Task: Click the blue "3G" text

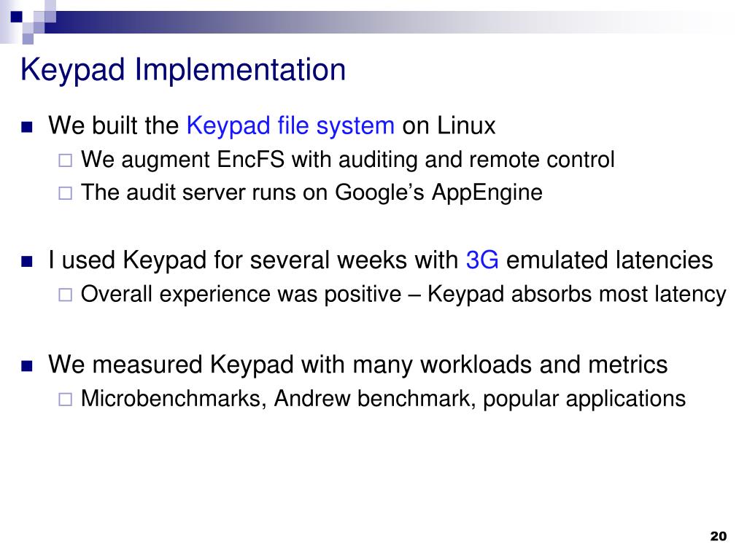Action: [x=482, y=260]
